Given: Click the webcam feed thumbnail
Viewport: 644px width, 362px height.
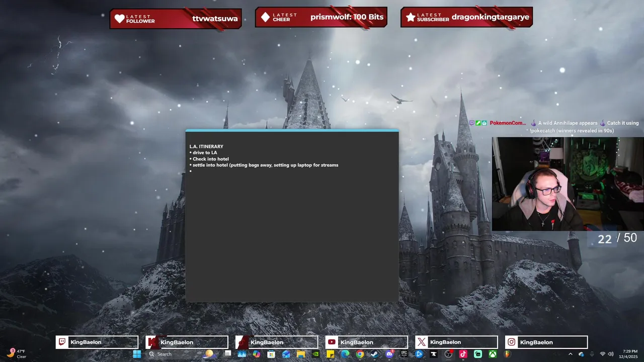Looking at the screenshot, I should tap(568, 184).
